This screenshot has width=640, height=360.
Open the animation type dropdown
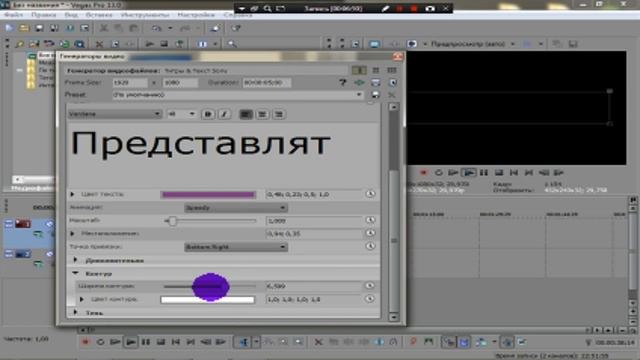click(236, 208)
